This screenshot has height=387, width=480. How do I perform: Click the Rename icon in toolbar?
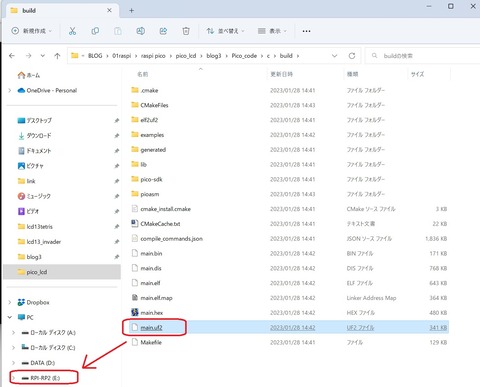click(141, 31)
